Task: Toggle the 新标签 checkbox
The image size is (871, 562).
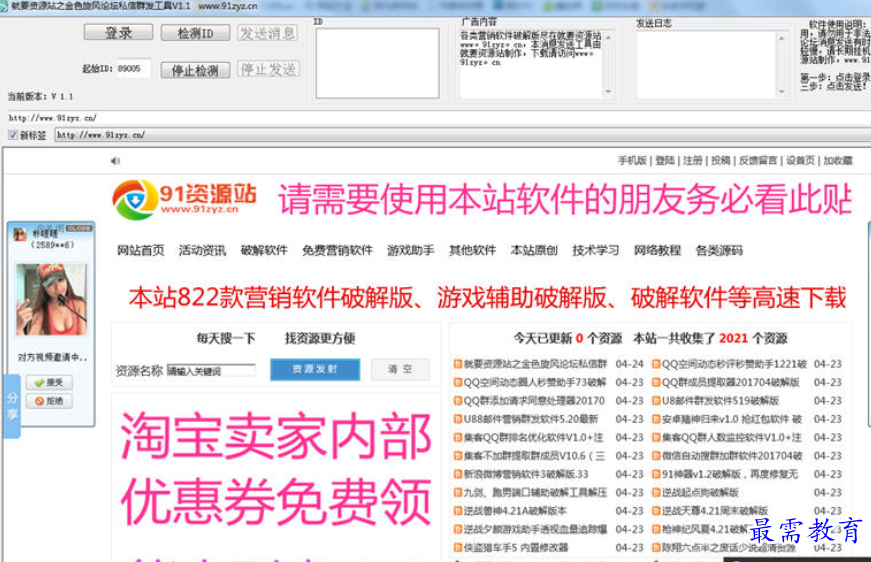Action: coord(13,135)
